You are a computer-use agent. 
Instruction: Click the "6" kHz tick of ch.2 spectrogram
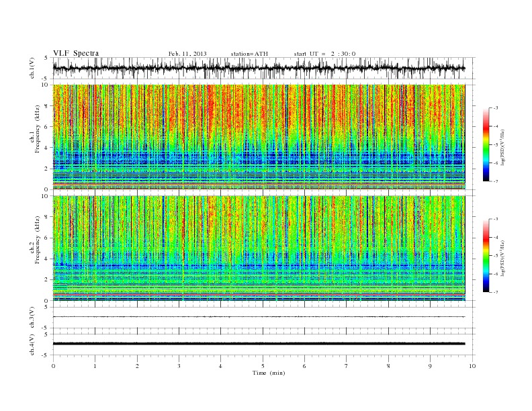(x=46, y=238)
